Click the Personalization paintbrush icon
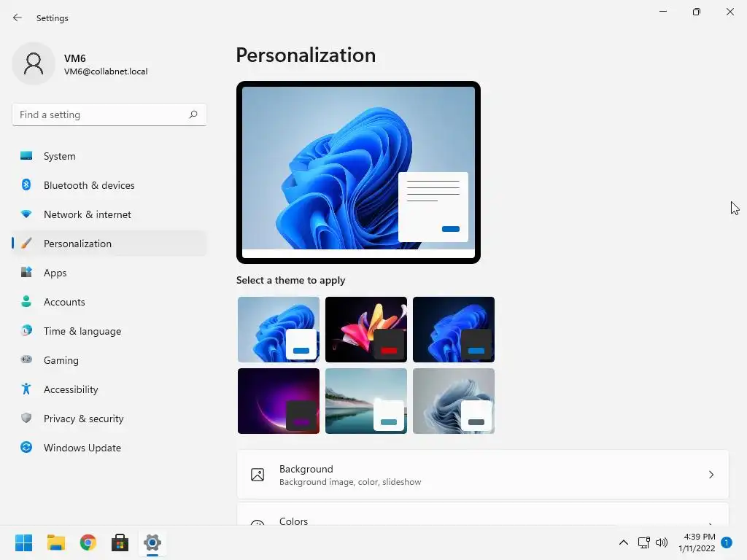The width and height of the screenshot is (747, 560). [x=26, y=244]
